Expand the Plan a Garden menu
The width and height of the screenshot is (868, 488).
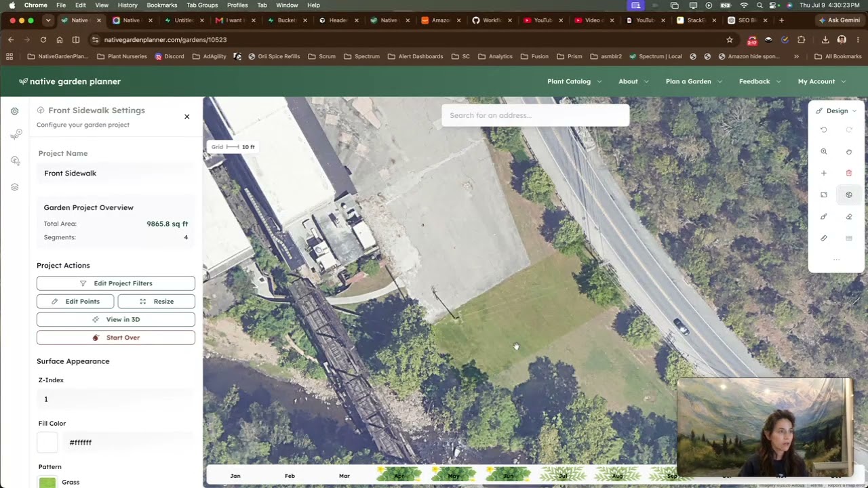(694, 81)
